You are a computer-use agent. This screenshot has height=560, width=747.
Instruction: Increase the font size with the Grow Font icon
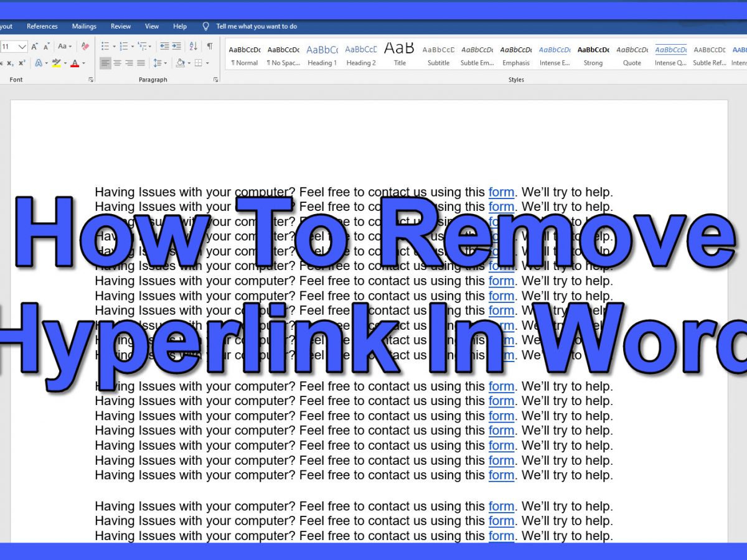pyautogui.click(x=35, y=46)
